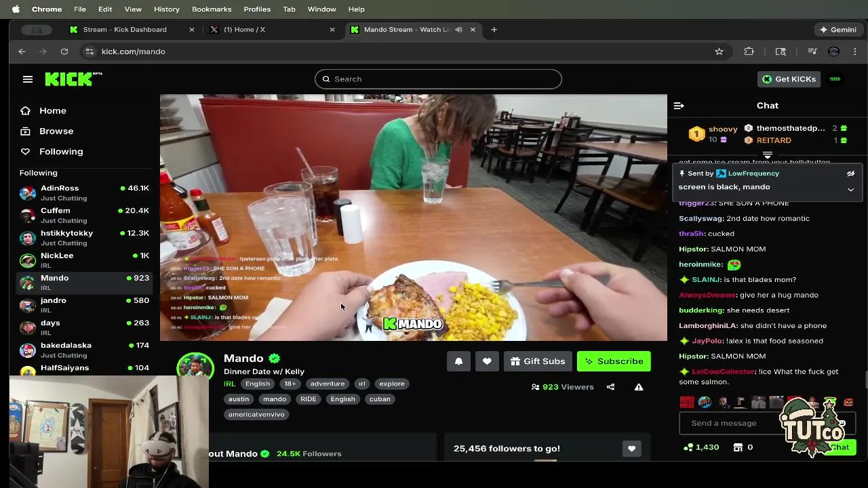The width and height of the screenshot is (868, 488).
Task: Click the green Subscribe button
Action: click(614, 361)
